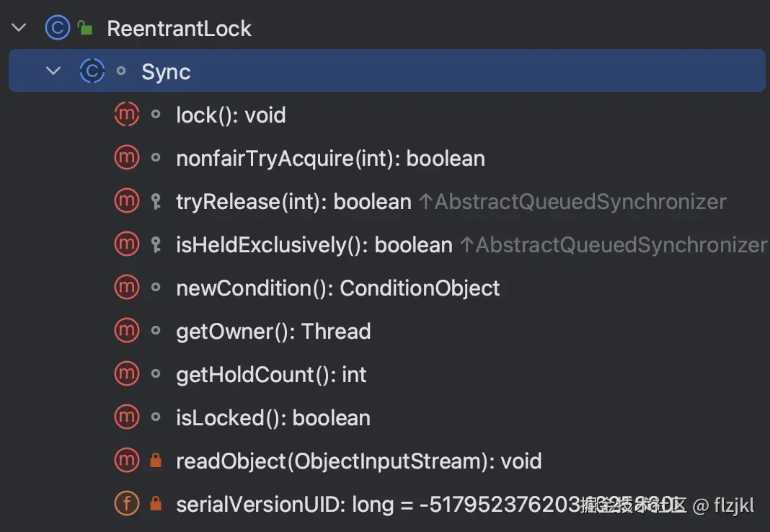Click the method icon beside getOwner()
This screenshot has height=532, width=770.
127,331
